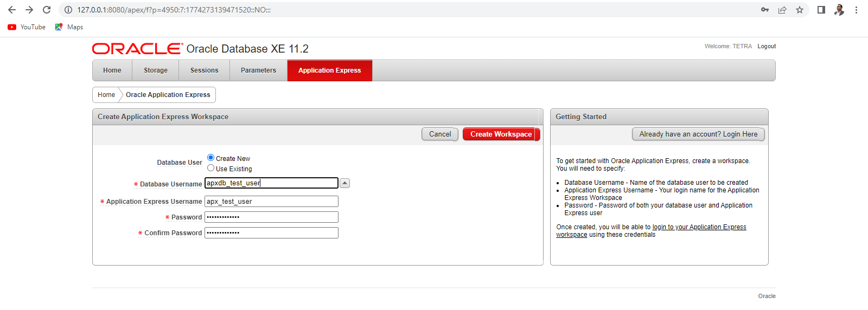Click the Cancel button
The height and width of the screenshot is (310, 868).
tap(440, 134)
